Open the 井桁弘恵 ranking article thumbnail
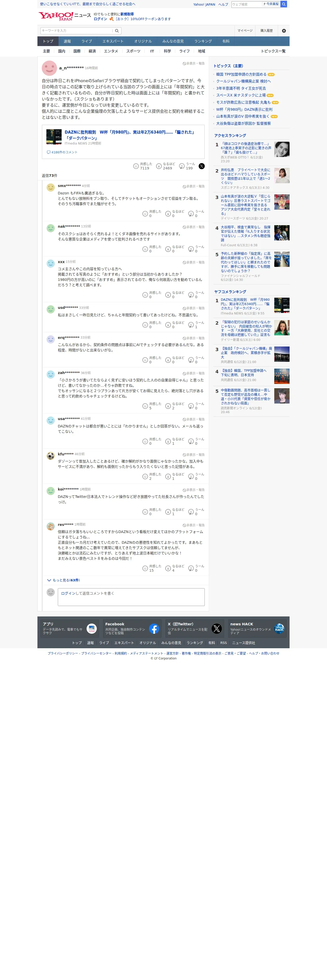 tap(282, 175)
